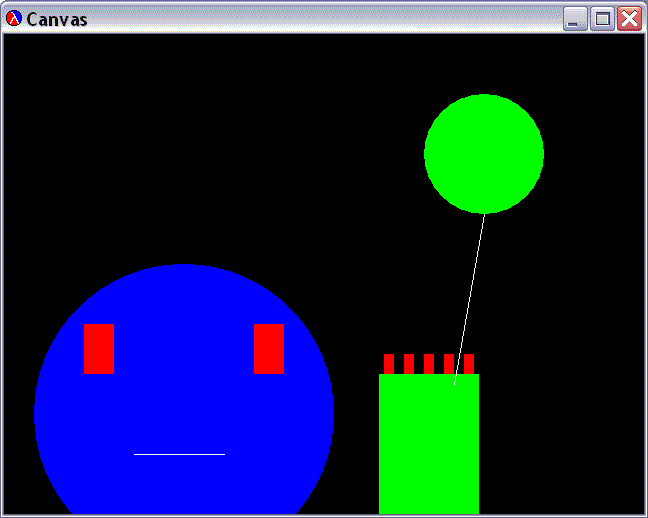Click the right red eye rectangle

pos(269,348)
